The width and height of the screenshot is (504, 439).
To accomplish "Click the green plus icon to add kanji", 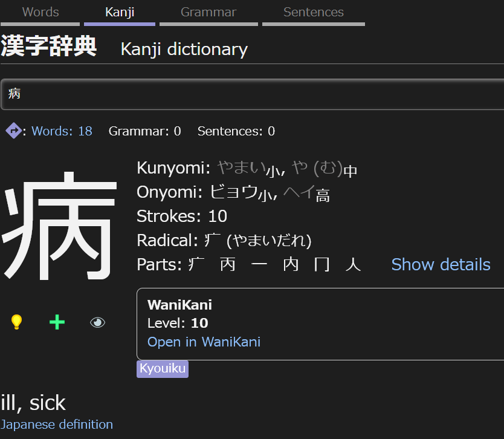I will (x=56, y=322).
